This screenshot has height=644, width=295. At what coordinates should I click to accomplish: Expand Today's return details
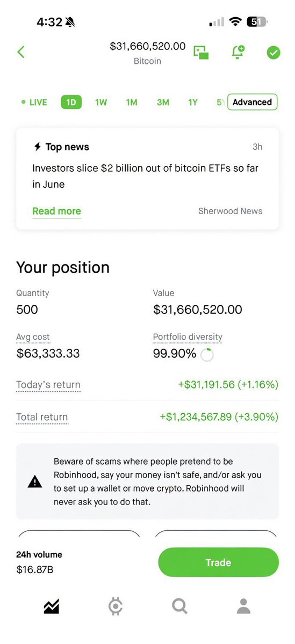pyautogui.click(x=48, y=385)
